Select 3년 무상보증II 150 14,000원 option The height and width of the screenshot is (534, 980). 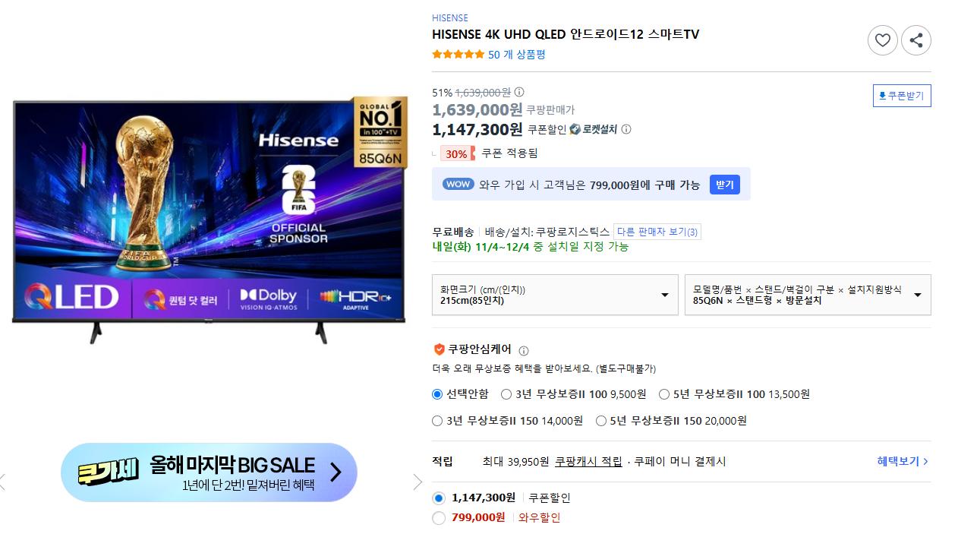click(x=507, y=421)
